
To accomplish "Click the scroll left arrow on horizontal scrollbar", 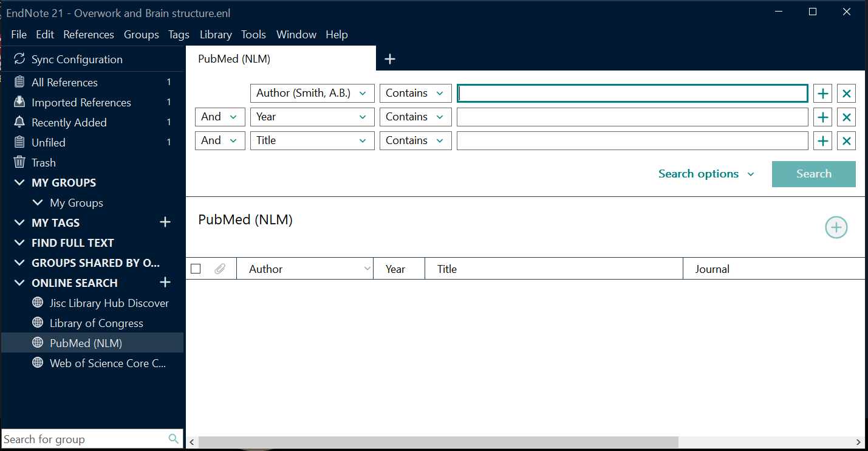I will coord(192,442).
